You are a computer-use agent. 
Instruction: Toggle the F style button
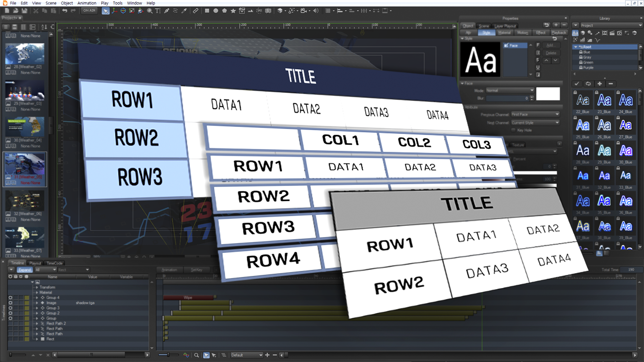[x=538, y=45]
